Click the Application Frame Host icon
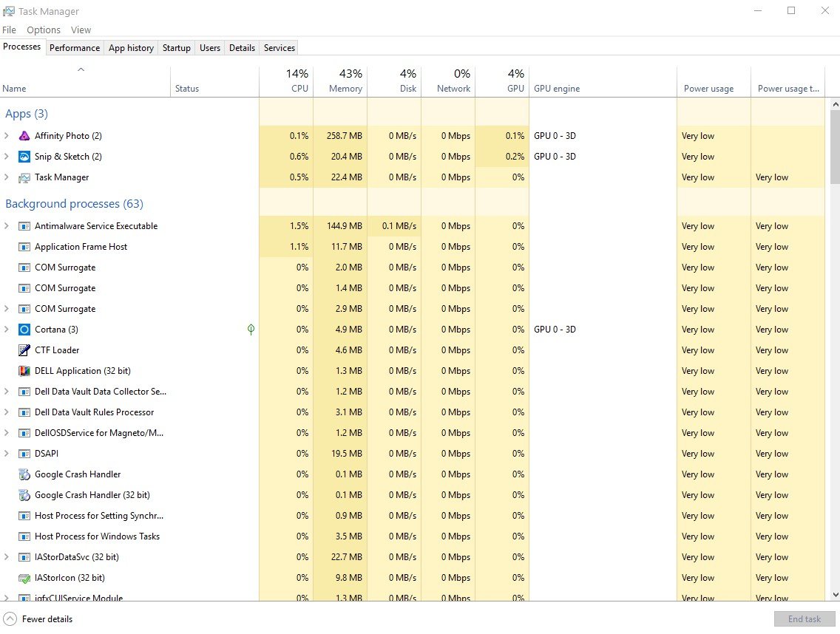Image resolution: width=840 pixels, height=634 pixels. (24, 247)
